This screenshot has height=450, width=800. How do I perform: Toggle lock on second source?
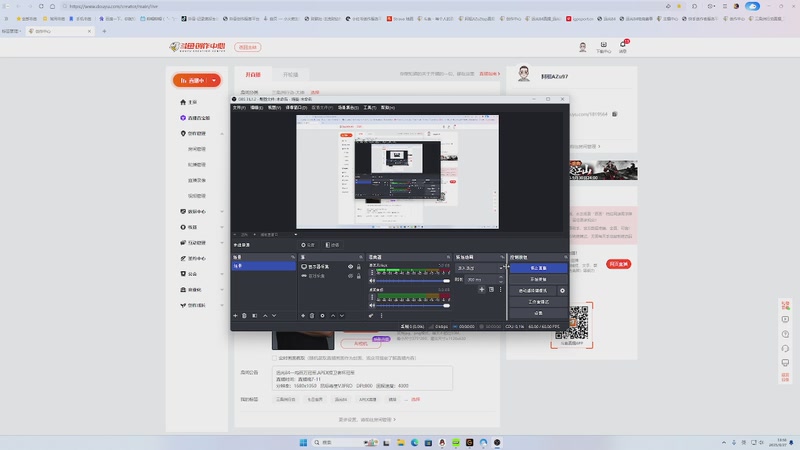(359, 276)
